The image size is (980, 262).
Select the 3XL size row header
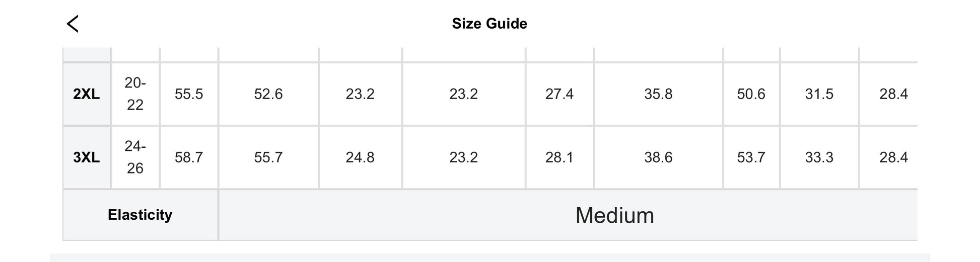pos(87,157)
